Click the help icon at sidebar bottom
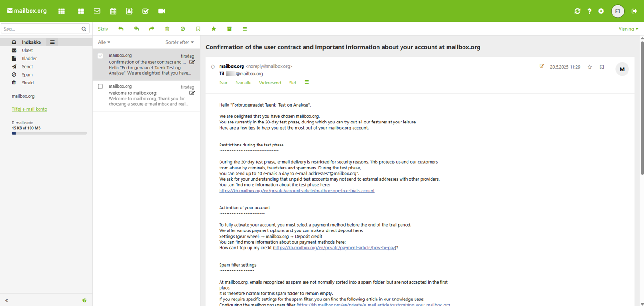 click(85, 300)
